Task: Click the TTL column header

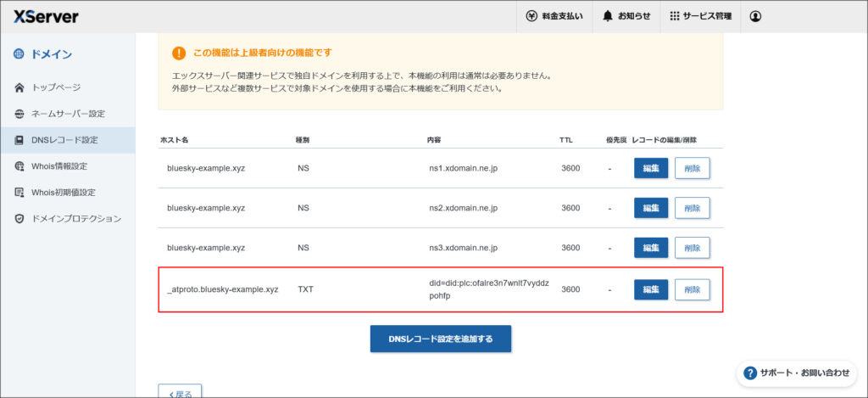Action: click(x=565, y=140)
